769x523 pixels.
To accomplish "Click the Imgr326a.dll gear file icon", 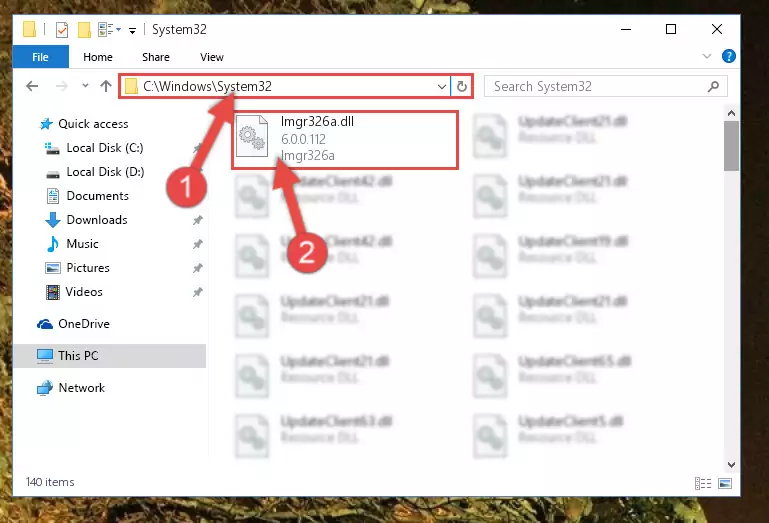I will pos(252,136).
